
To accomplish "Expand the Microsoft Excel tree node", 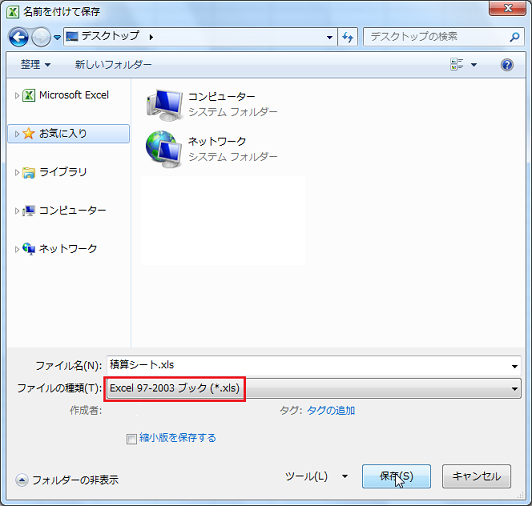I will (x=17, y=96).
